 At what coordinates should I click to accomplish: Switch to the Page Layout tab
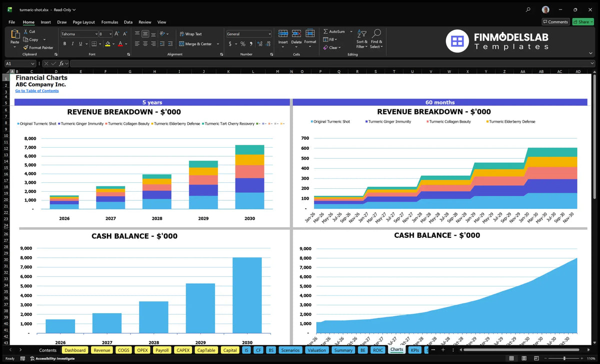pyautogui.click(x=83, y=22)
